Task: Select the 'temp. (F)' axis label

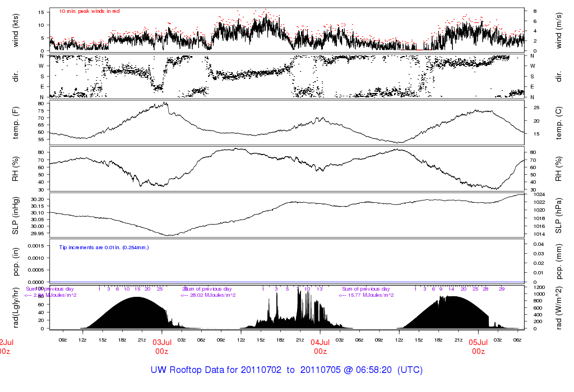Action: [x=15, y=123]
